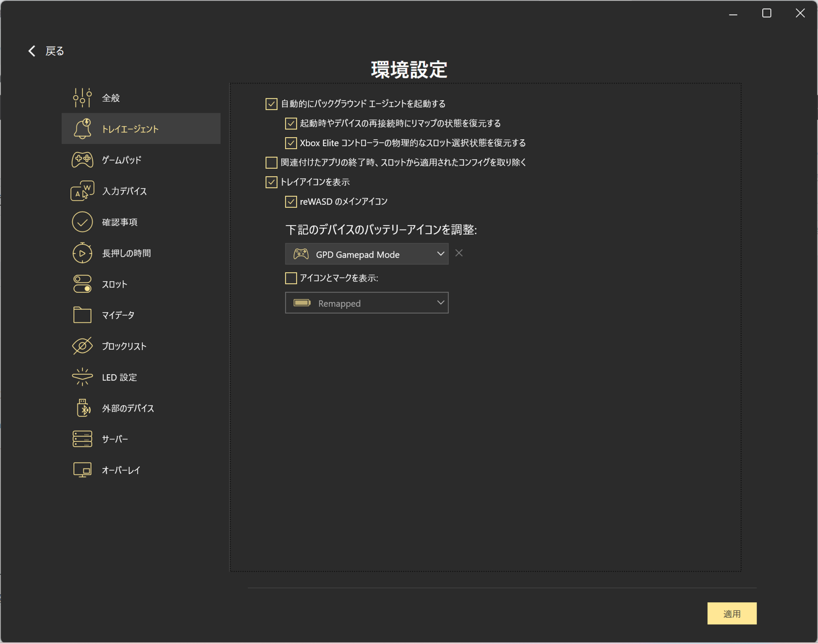Open the オーバーレイ monitor icon
Screen dimensions: 818x644
pos(82,469)
